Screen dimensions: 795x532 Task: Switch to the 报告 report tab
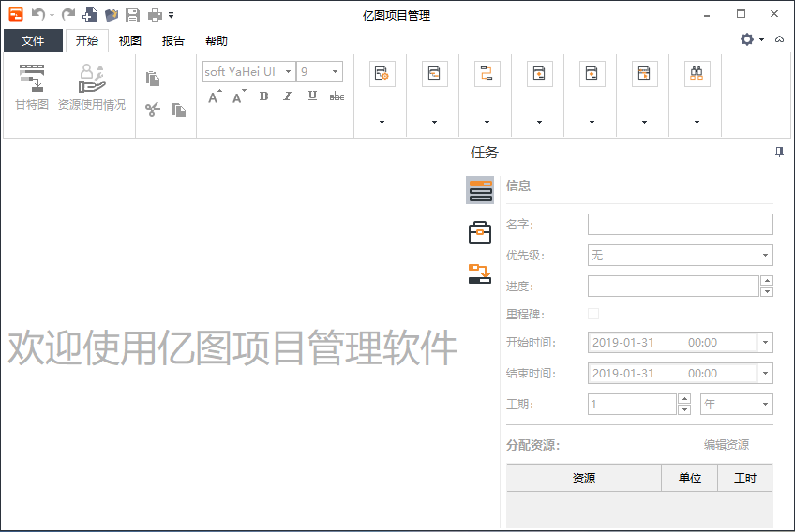[x=173, y=41]
